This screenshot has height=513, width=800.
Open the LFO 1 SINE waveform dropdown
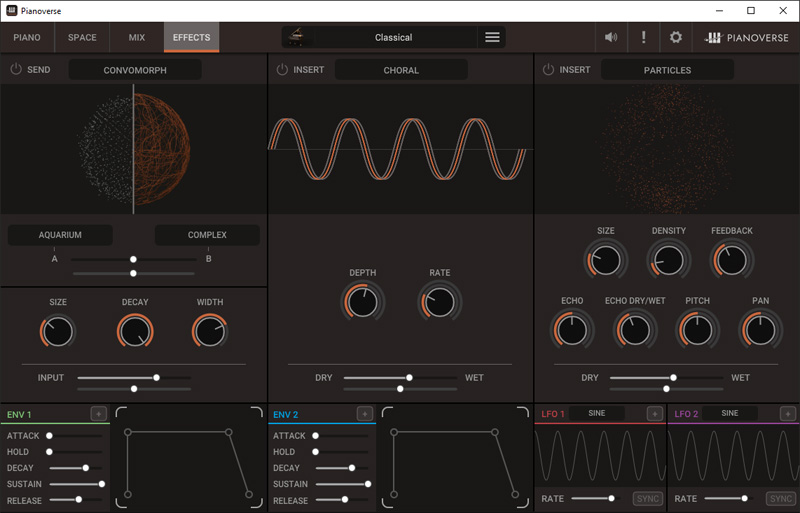click(x=597, y=413)
